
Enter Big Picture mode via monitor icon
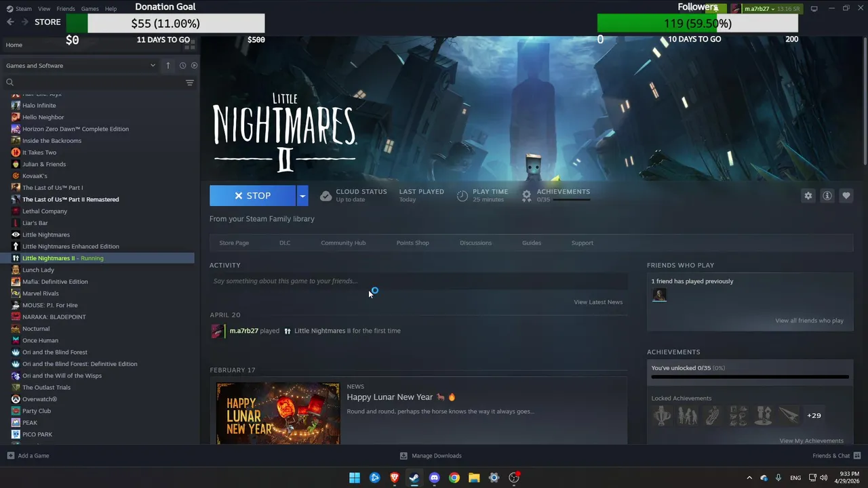[814, 9]
